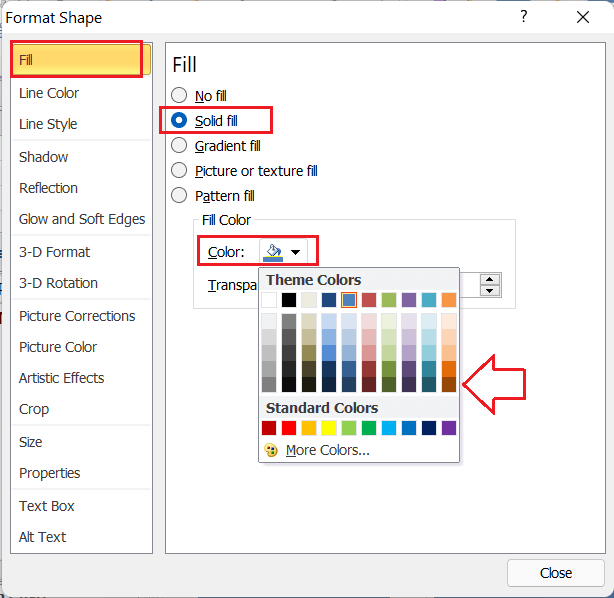614x598 pixels.
Task: Pick the tan theme color swatch
Action: [x=309, y=300]
